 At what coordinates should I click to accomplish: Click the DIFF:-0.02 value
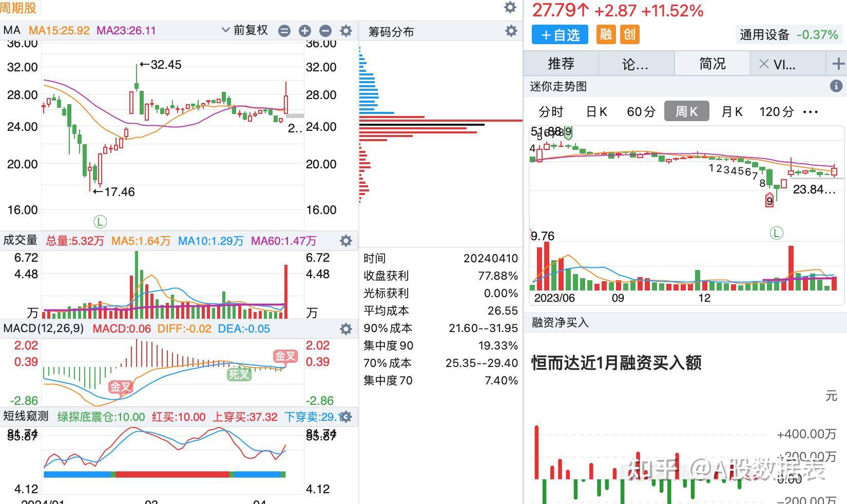184,328
